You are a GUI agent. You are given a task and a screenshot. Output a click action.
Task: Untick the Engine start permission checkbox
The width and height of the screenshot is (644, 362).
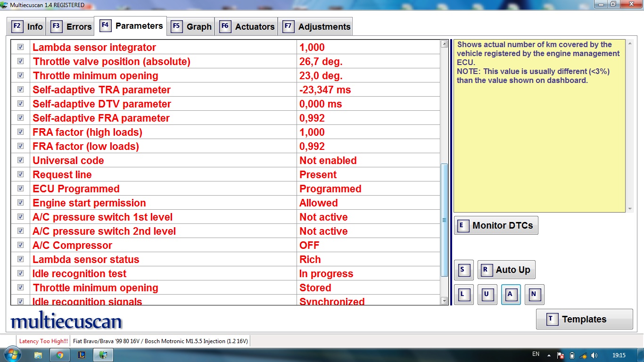coord(20,203)
